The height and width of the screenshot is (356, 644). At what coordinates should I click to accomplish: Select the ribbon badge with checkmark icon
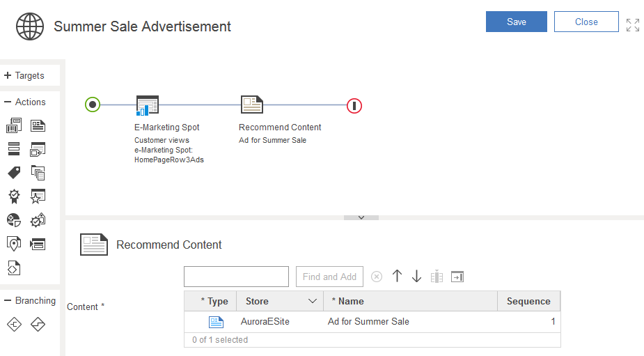click(14, 196)
